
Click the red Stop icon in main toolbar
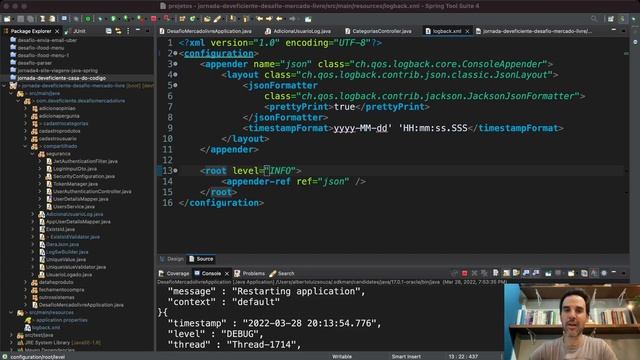tap(154, 19)
